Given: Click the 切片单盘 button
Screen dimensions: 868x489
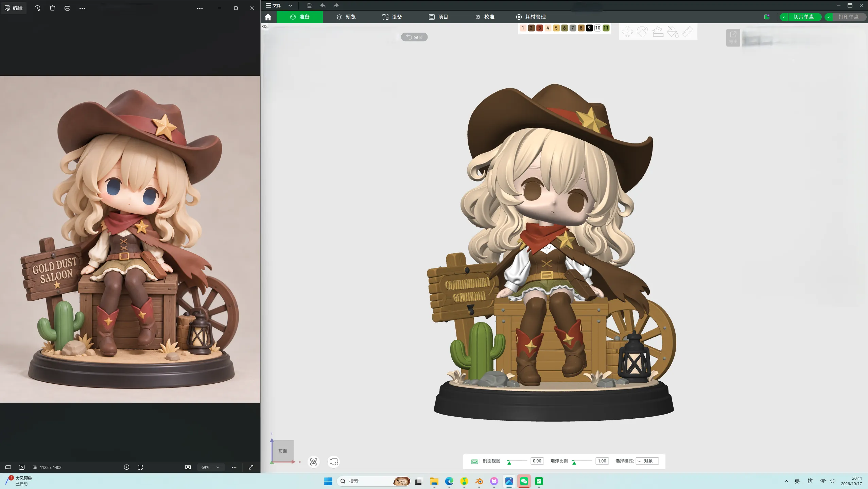Looking at the screenshot, I should pos(804,17).
